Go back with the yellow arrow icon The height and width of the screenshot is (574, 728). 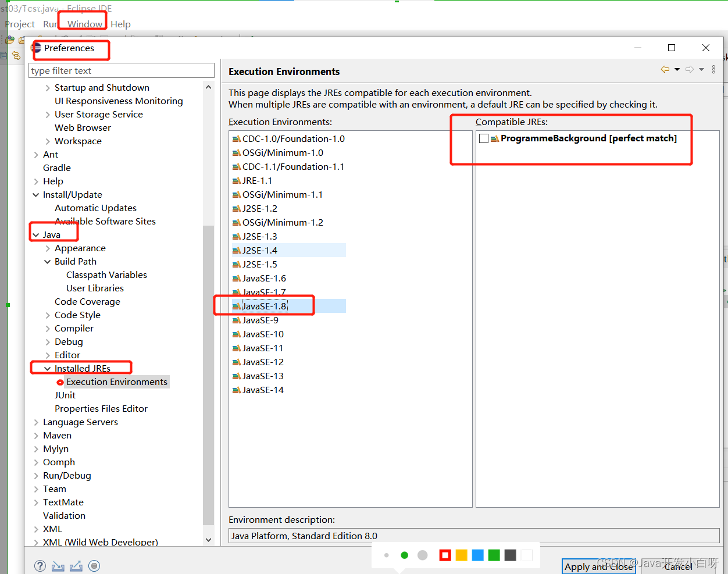tap(665, 70)
